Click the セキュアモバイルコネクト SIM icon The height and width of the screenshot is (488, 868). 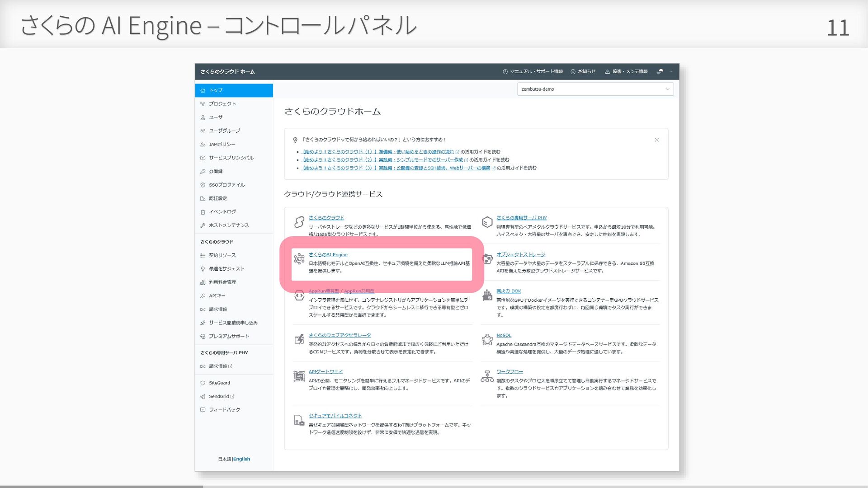[x=299, y=420]
